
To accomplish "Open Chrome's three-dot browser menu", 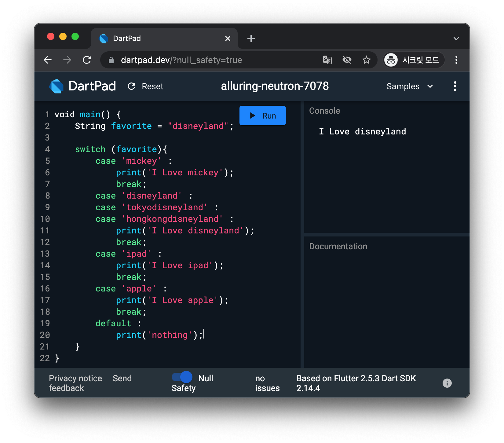I will click(456, 60).
